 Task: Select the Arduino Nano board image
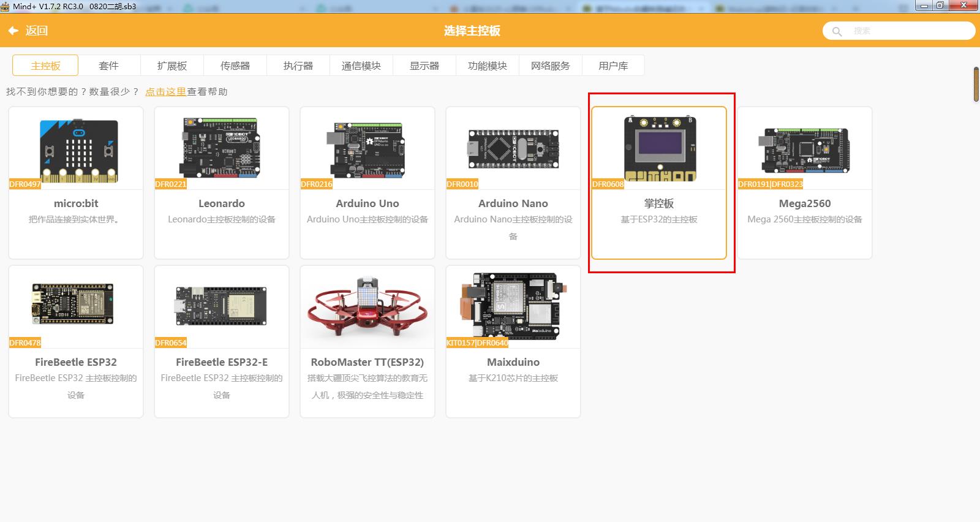[x=513, y=149]
